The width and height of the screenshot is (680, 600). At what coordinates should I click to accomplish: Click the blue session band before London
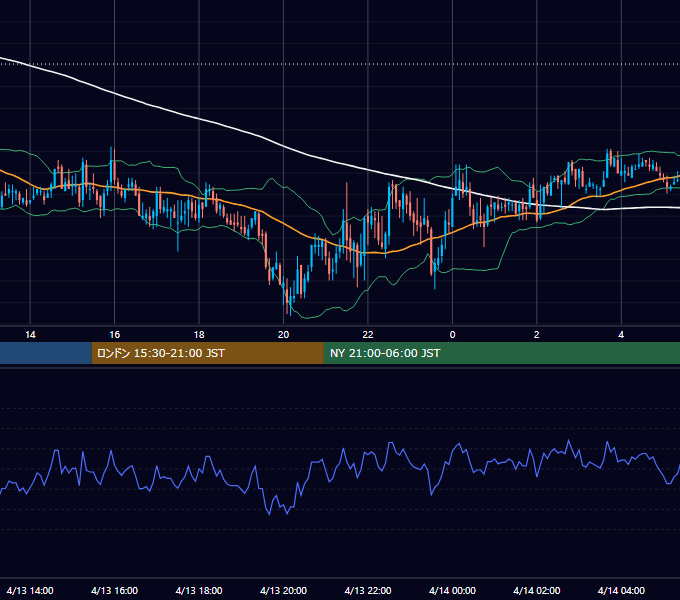tap(46, 353)
